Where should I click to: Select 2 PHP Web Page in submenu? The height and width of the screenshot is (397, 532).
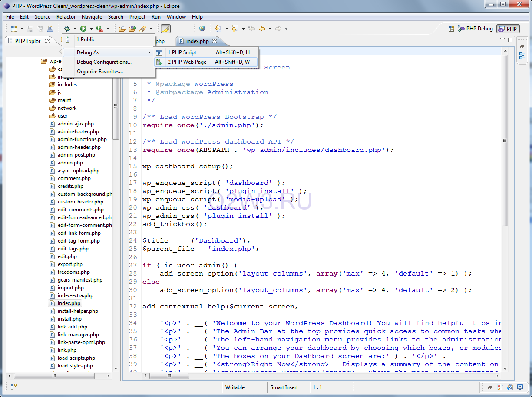(x=206, y=62)
